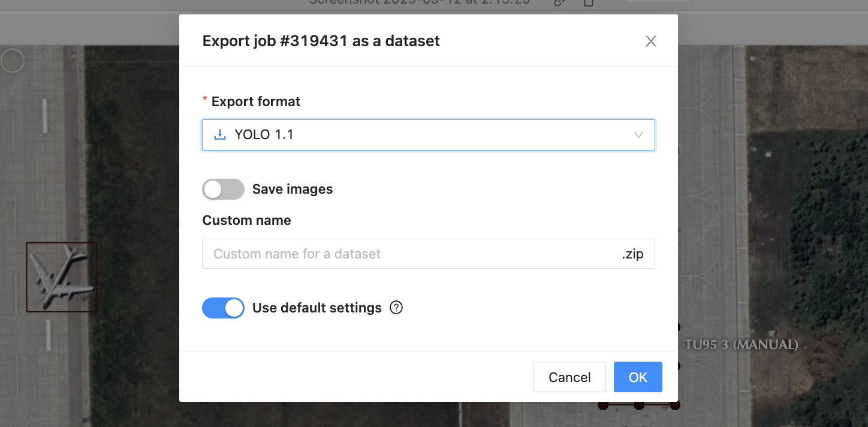The width and height of the screenshot is (868, 427).
Task: Close the export dialog with the X icon
Action: (651, 41)
